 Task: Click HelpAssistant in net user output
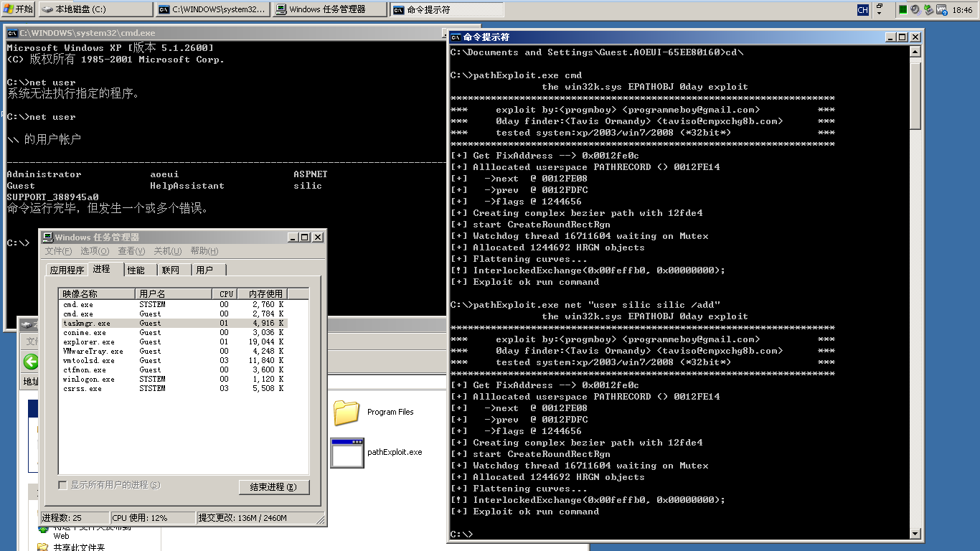tap(187, 186)
